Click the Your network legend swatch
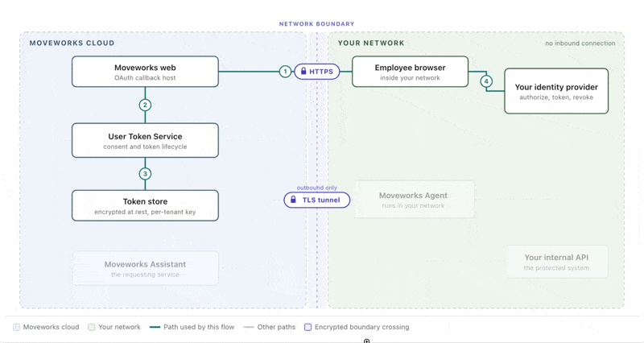This screenshot has height=343, width=644. click(x=92, y=327)
